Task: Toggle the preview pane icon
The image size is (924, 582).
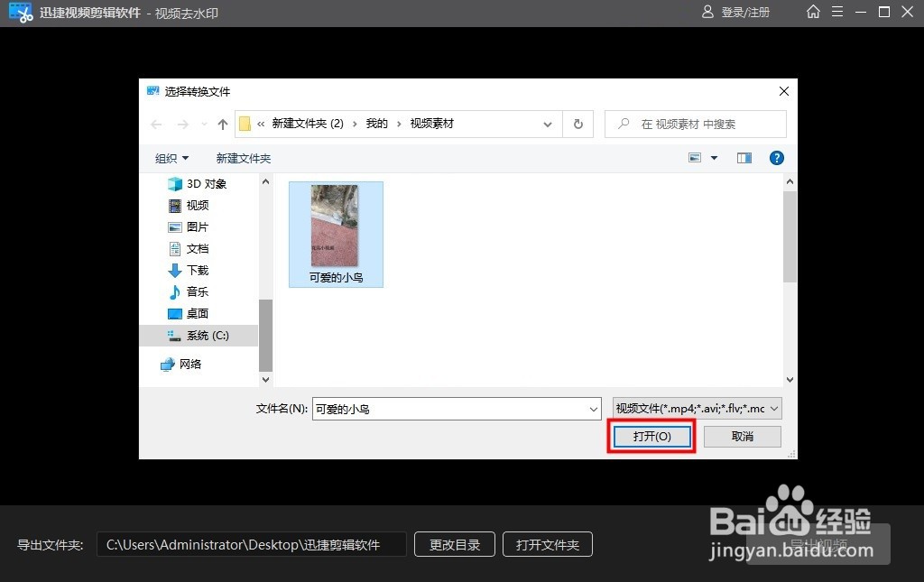Action: click(744, 157)
